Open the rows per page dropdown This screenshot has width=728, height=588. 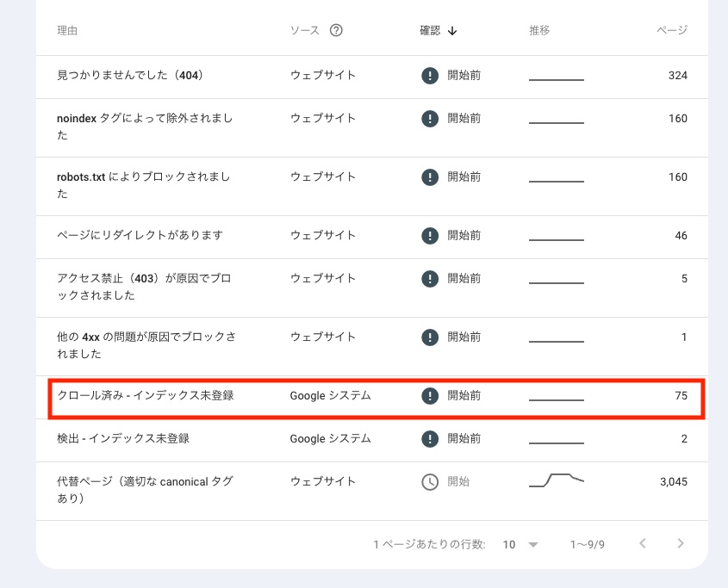point(521,544)
